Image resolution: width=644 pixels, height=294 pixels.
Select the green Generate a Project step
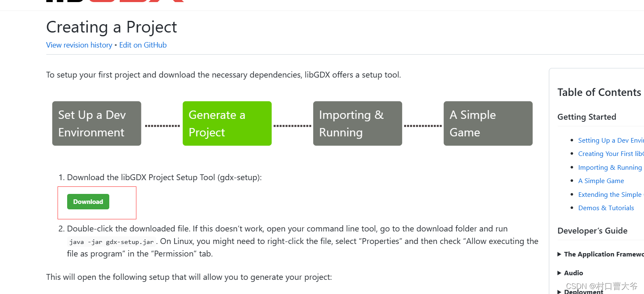click(227, 123)
